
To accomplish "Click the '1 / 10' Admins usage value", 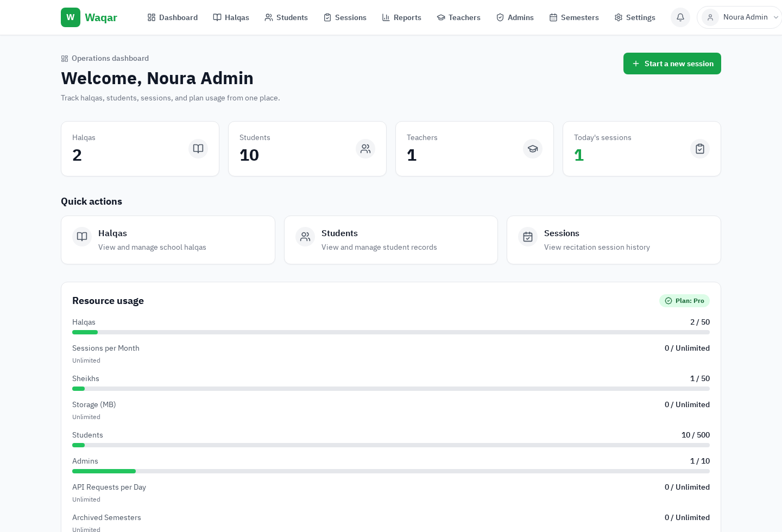I will (x=700, y=461).
